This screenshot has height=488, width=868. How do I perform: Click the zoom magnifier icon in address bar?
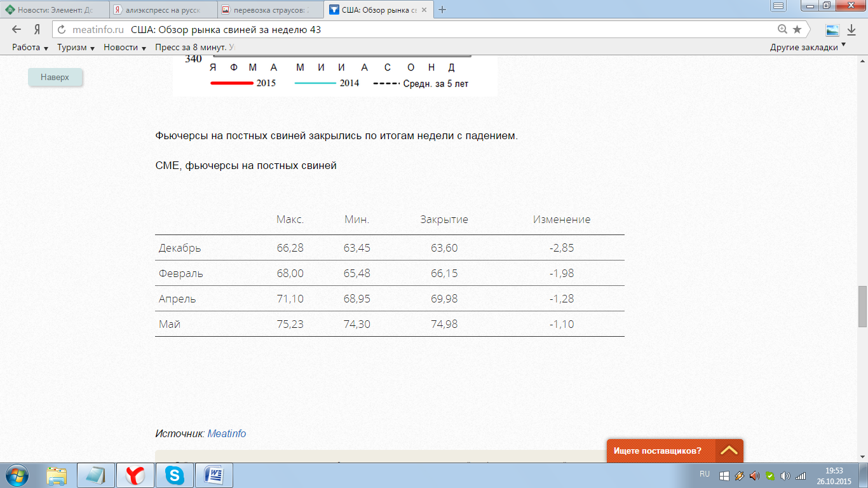782,30
